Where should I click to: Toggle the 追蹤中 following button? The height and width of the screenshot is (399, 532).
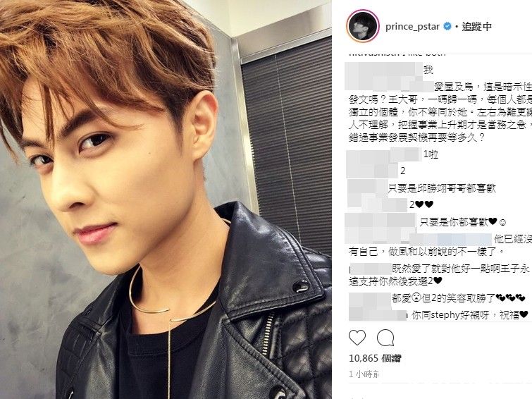coord(477,27)
